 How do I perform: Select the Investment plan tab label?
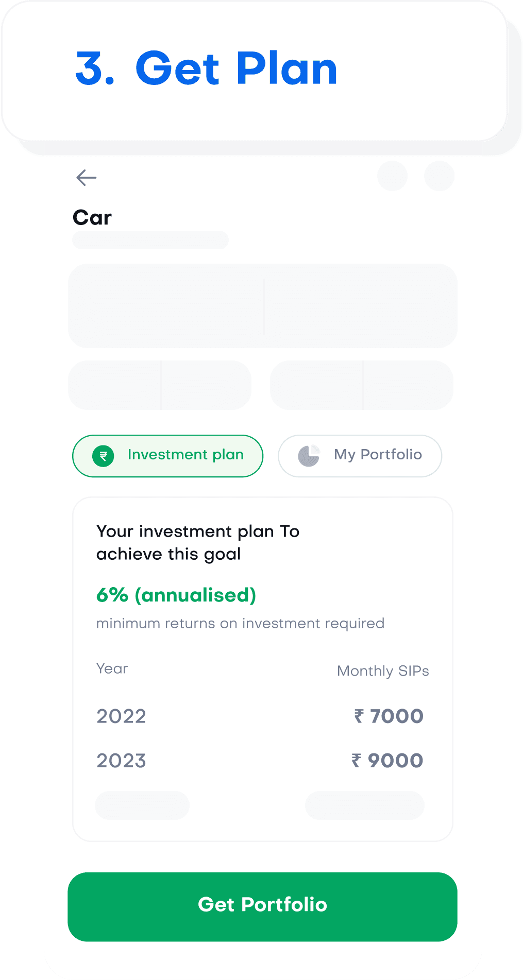click(185, 455)
